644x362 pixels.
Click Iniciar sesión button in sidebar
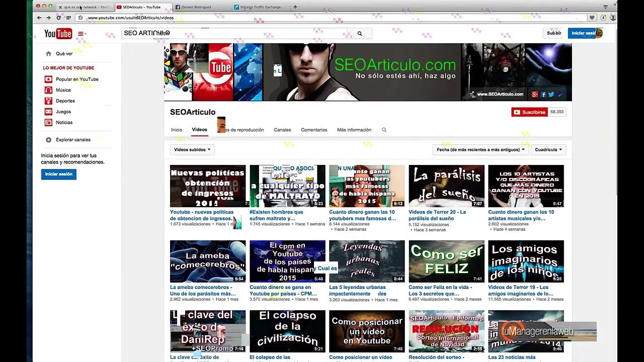coord(59,174)
